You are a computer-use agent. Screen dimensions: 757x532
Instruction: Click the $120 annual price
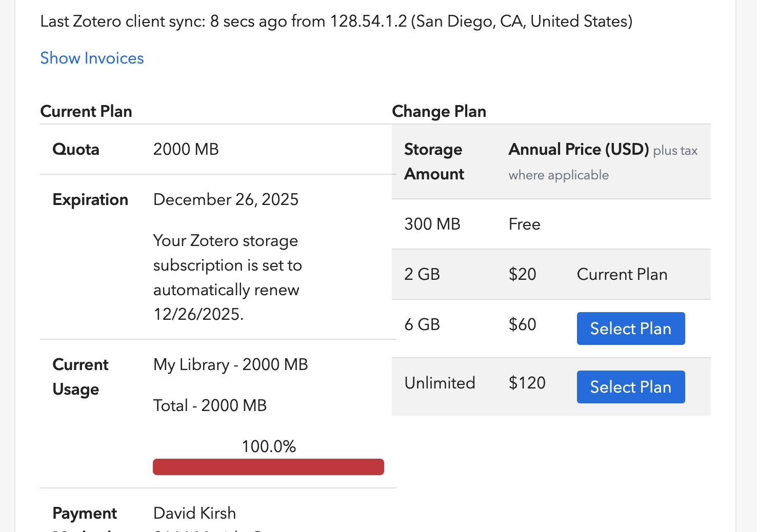coord(527,383)
